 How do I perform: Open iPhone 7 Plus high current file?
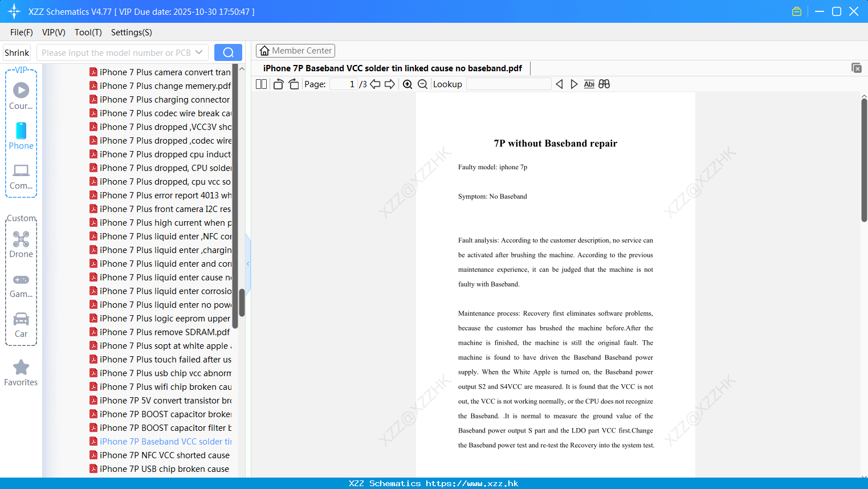[x=160, y=223]
